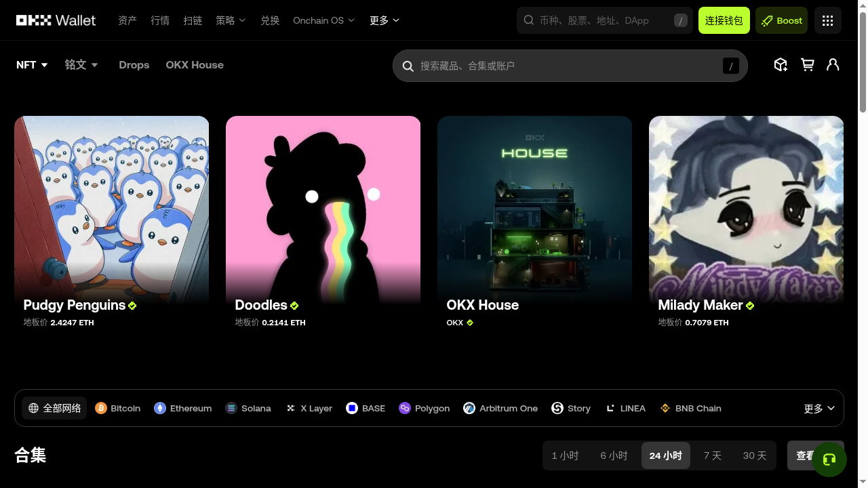This screenshot has width=868, height=488.
Task: Click the 连接钱包 connect wallet button
Action: (724, 20)
